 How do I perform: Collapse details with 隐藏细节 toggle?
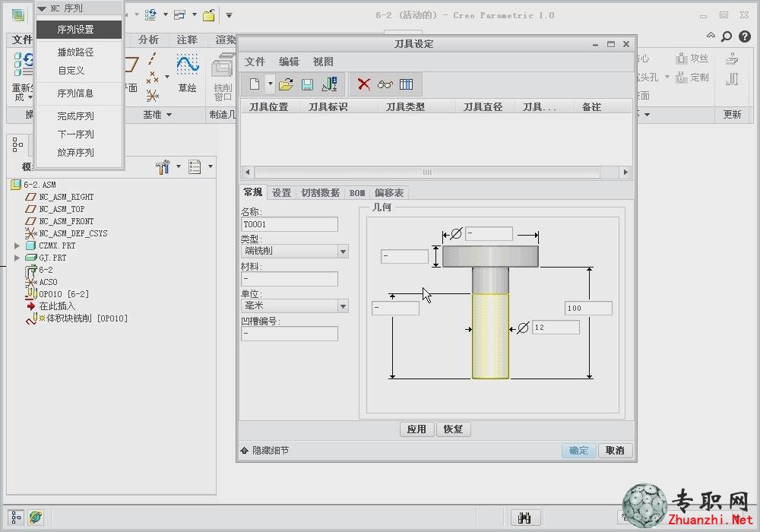click(x=264, y=451)
